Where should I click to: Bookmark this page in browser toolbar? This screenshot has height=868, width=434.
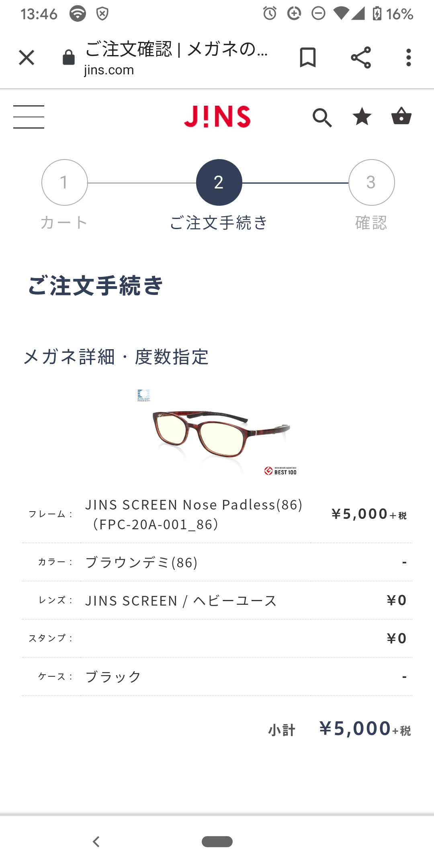pos(308,57)
